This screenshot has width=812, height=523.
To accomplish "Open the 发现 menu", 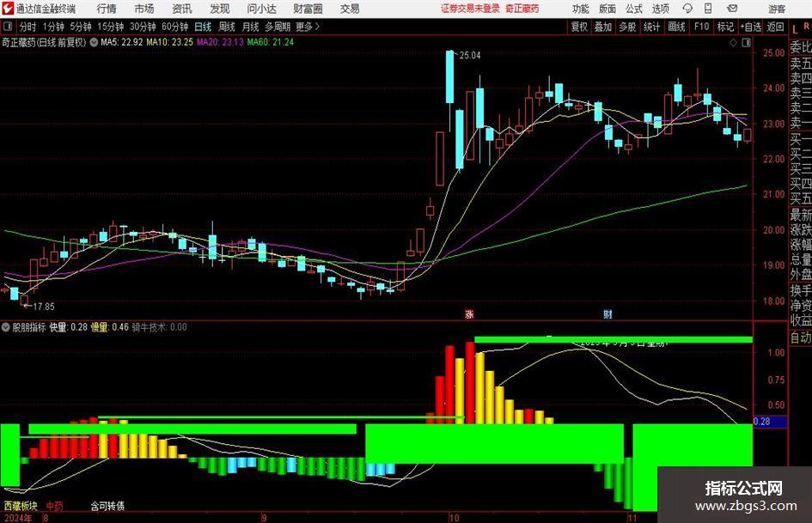I will 220,9.
